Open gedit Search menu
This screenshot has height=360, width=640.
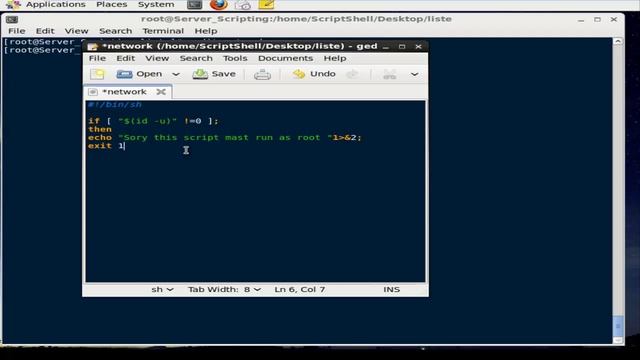pyautogui.click(x=196, y=58)
